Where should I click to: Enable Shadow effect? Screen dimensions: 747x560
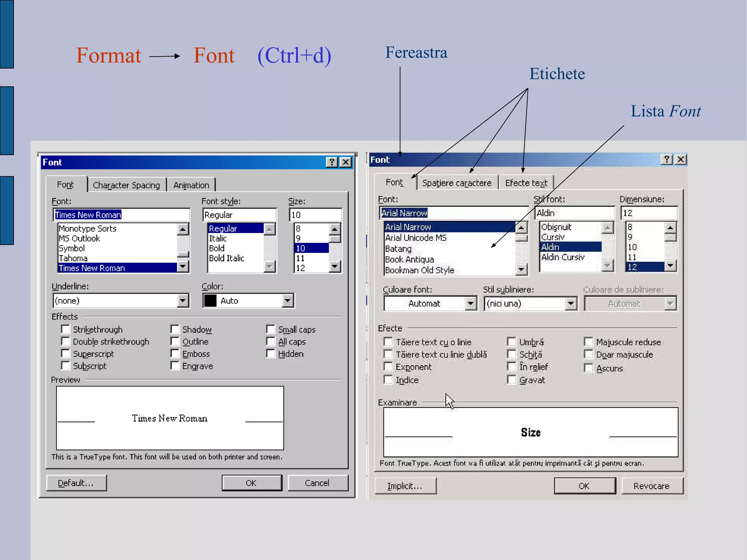tap(175, 329)
